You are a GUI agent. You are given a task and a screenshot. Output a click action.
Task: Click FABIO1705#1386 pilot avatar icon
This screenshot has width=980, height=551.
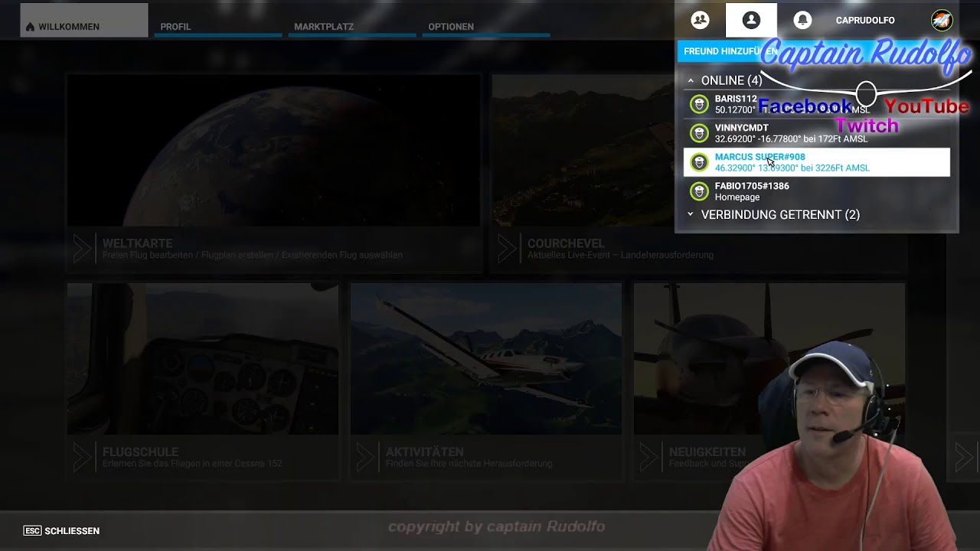click(x=699, y=191)
